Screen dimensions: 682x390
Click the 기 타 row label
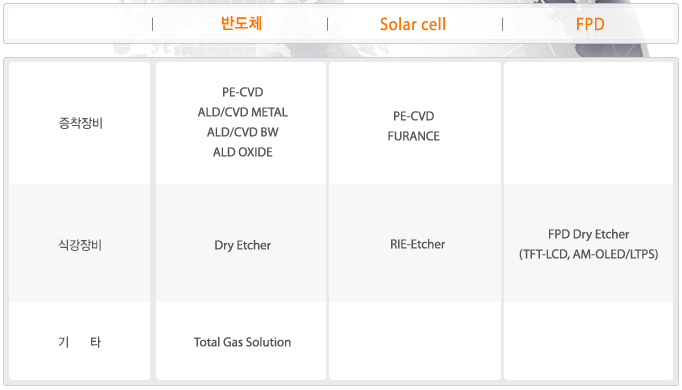(80, 342)
